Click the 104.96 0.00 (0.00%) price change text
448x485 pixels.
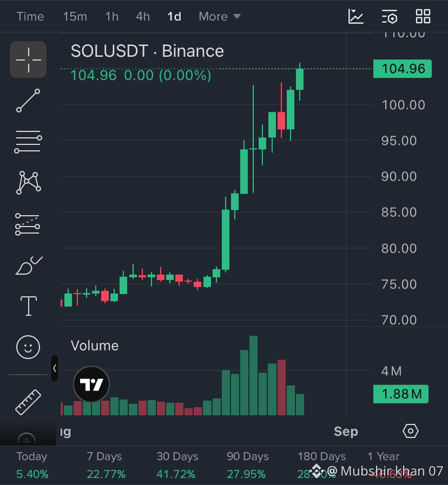click(141, 76)
